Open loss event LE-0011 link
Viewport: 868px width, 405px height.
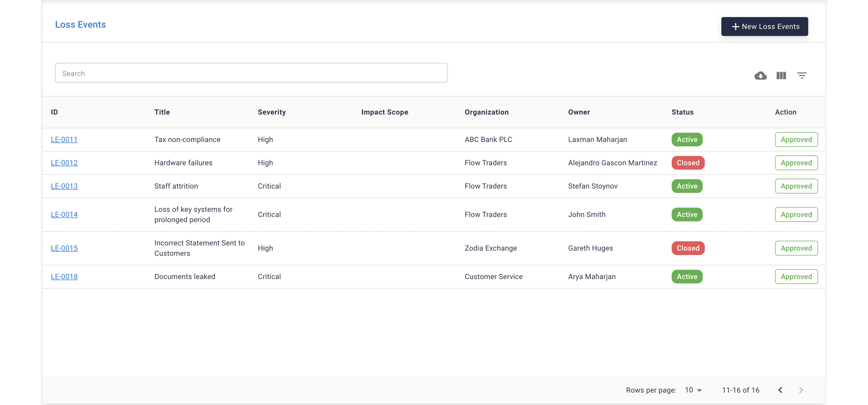[64, 140]
